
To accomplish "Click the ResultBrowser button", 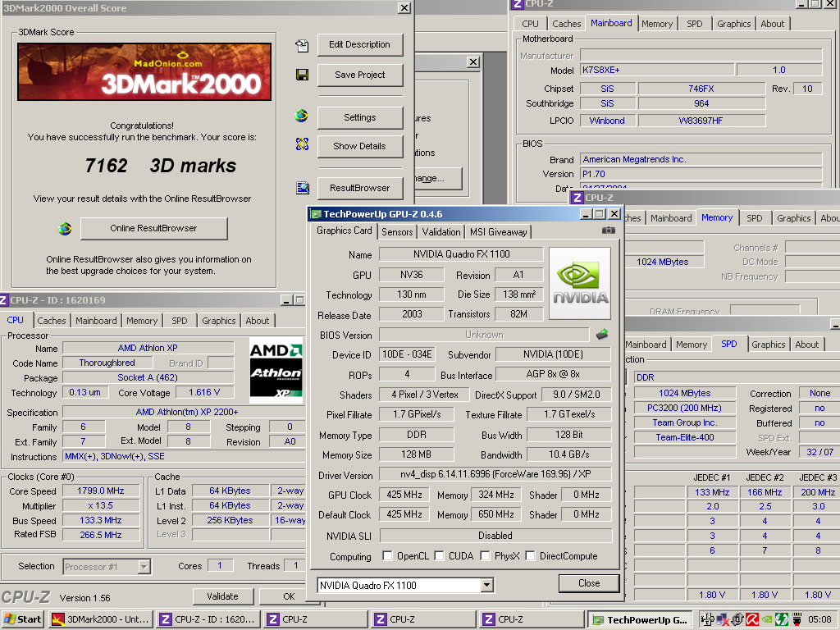I will tap(359, 188).
